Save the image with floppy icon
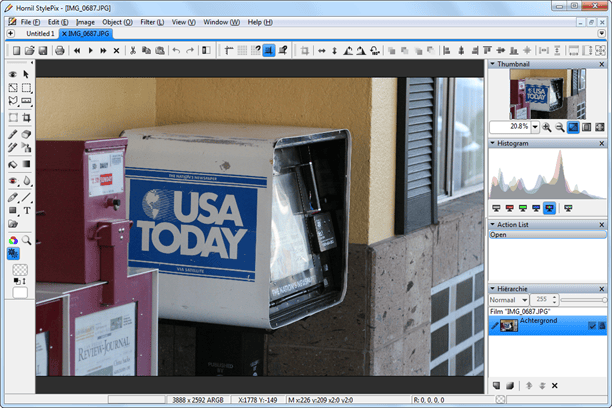The image size is (612, 408). 43,50
